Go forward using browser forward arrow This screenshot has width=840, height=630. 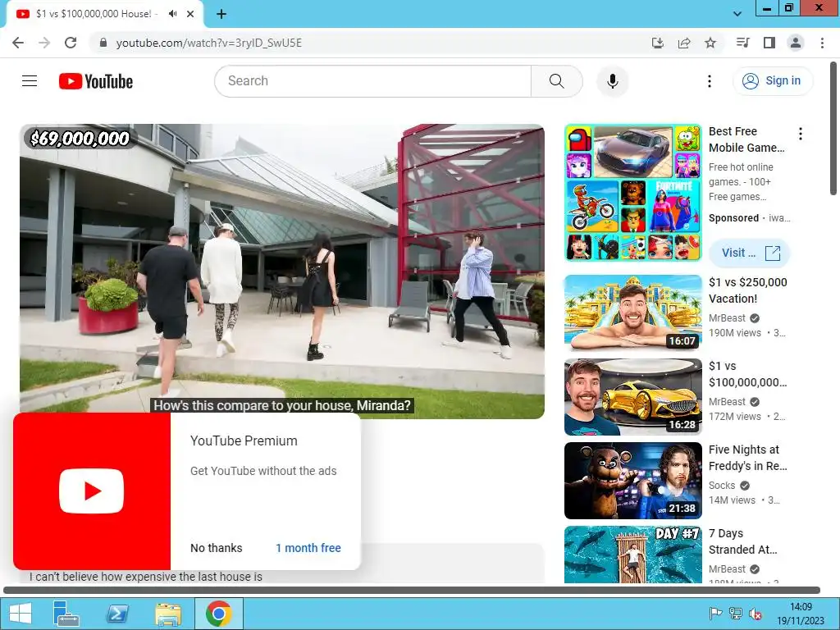(x=44, y=43)
